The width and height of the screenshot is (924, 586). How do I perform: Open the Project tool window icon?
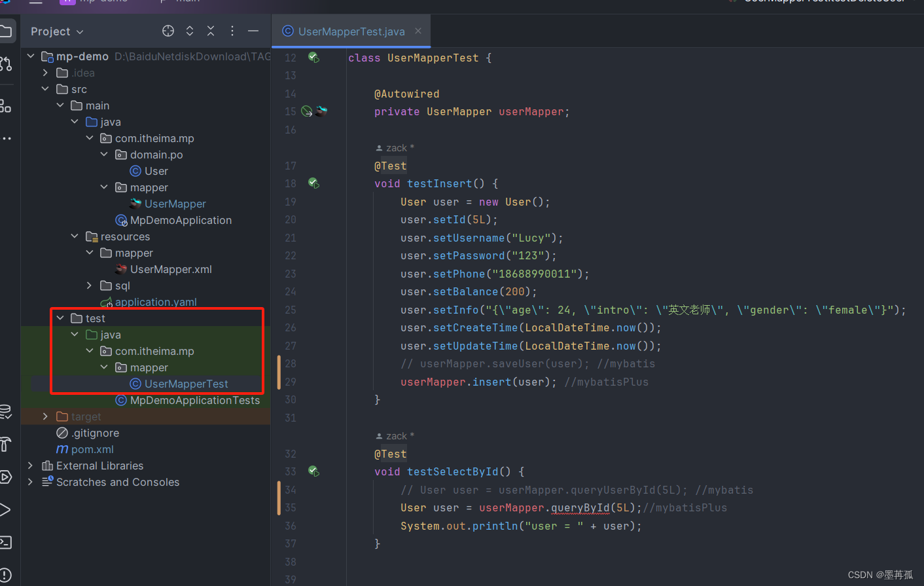[x=6, y=31]
